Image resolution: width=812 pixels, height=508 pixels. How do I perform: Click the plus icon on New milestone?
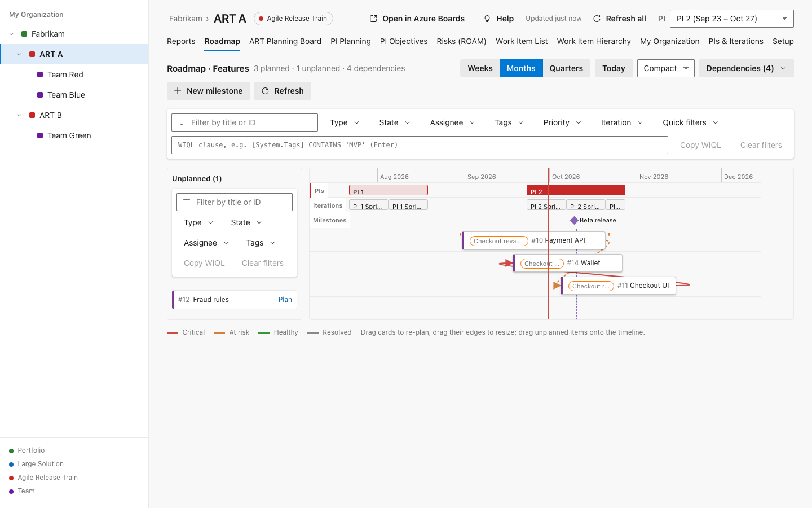pyautogui.click(x=178, y=91)
